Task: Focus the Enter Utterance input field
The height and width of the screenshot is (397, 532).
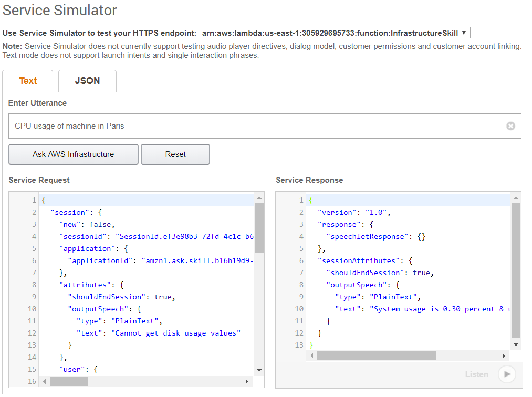Action: pyautogui.click(x=257, y=126)
